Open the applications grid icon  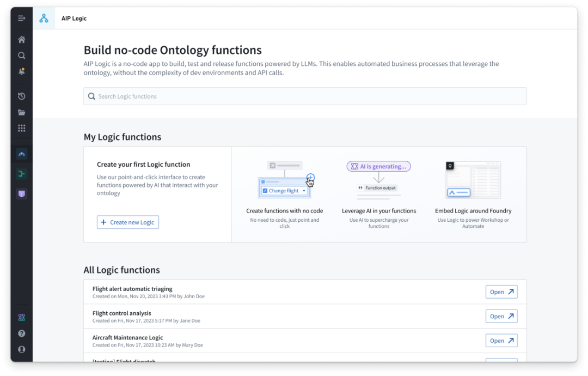[x=22, y=129]
